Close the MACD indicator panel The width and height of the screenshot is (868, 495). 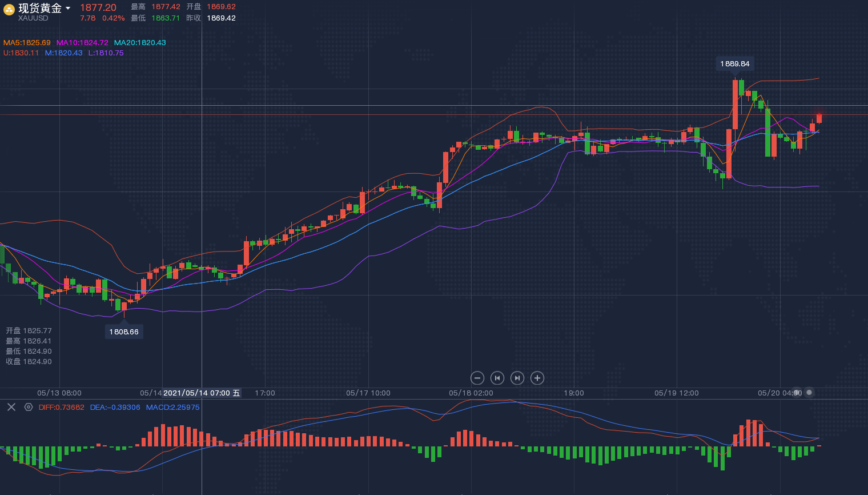point(11,407)
